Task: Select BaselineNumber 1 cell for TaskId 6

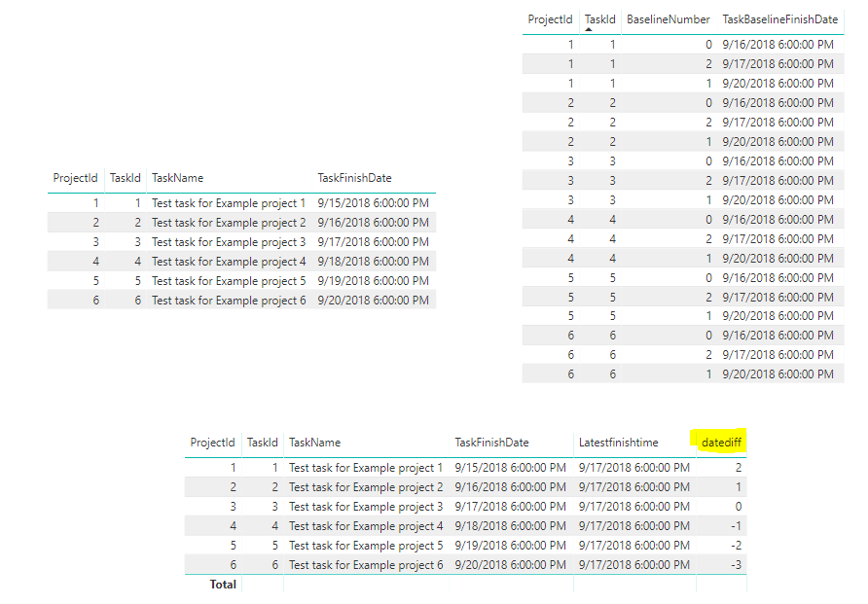Action: (x=708, y=374)
